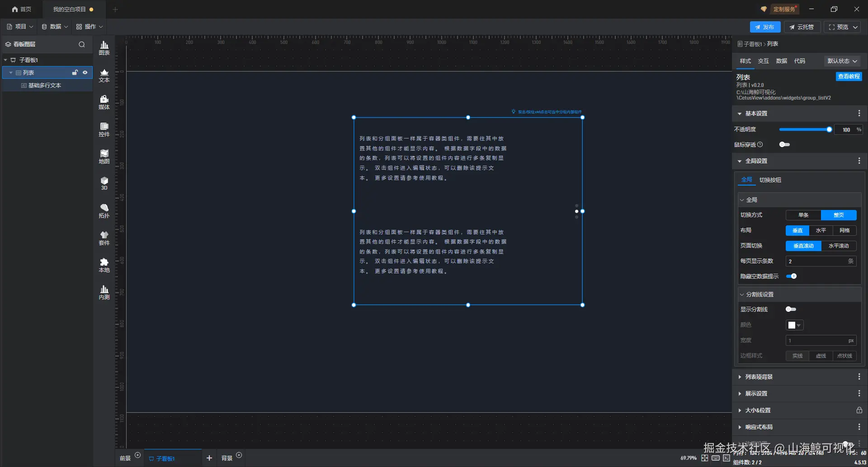Click the plus icon next to 前景
The height and width of the screenshot is (467, 868).
tap(138, 455)
